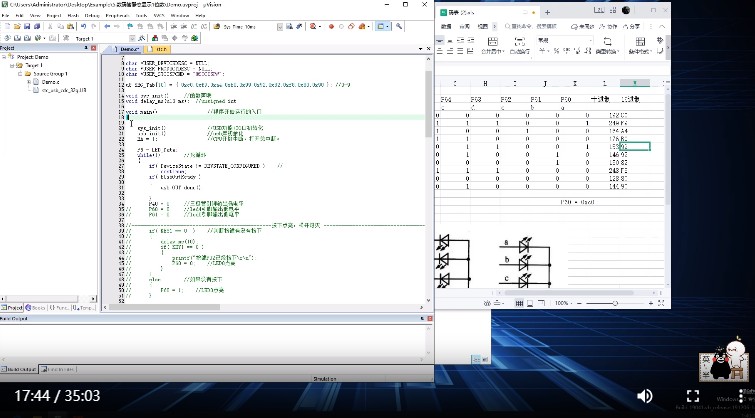Open the File menu in uVision
This screenshot has width=755, height=418.
[x=5, y=15]
